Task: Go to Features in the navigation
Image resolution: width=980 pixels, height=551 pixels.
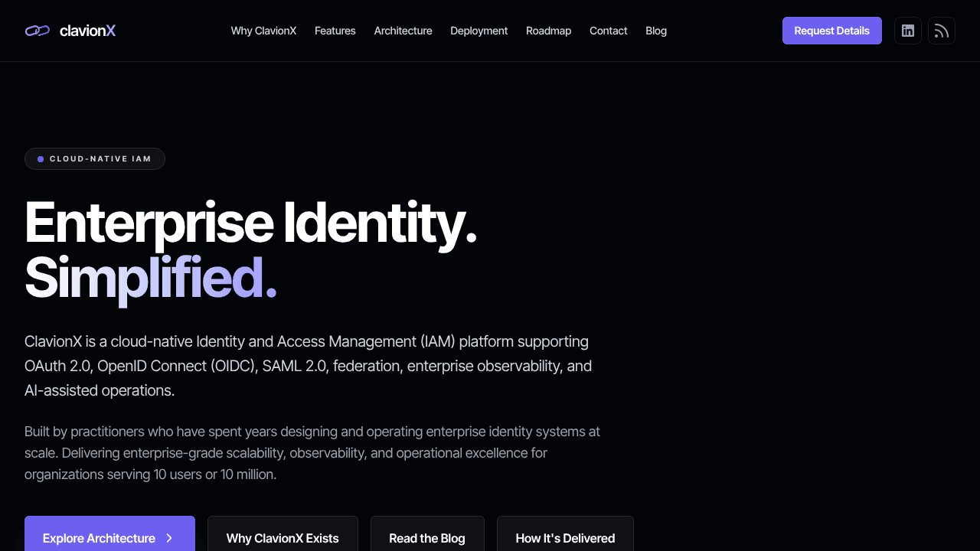Action: pos(335,31)
